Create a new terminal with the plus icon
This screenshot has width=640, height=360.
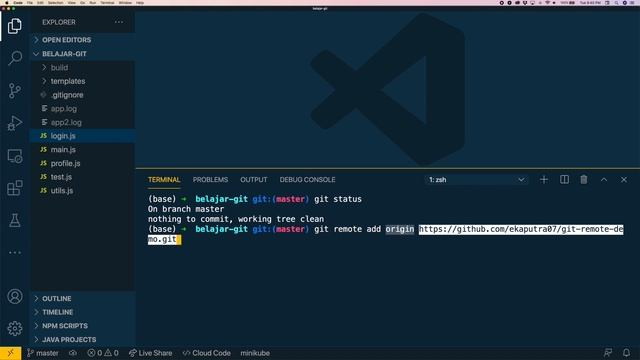coord(544,180)
